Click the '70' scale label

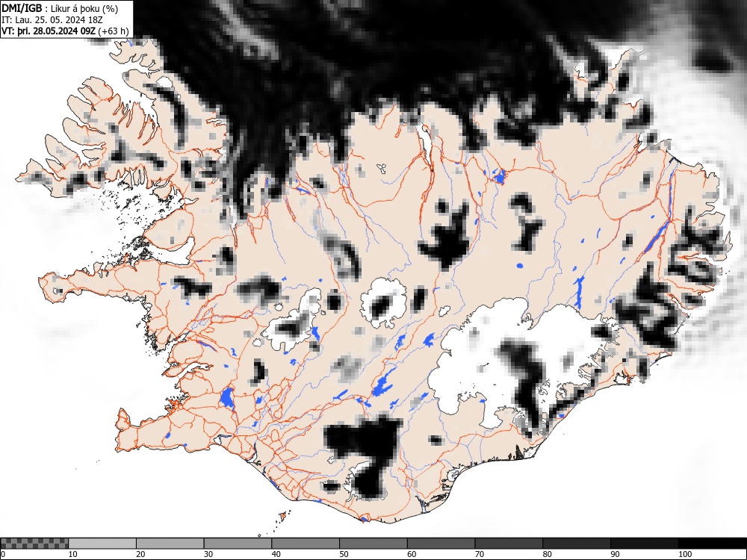click(479, 554)
